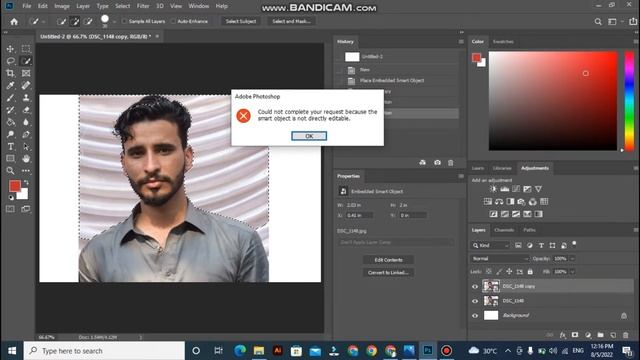The width and height of the screenshot is (640, 360).
Task: Toggle lock position on layer
Action: (x=509, y=271)
